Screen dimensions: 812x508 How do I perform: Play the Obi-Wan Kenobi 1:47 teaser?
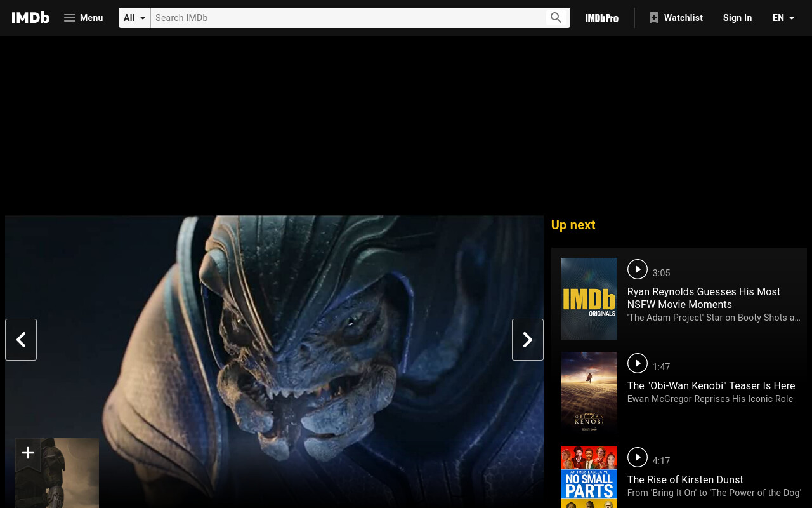638,363
